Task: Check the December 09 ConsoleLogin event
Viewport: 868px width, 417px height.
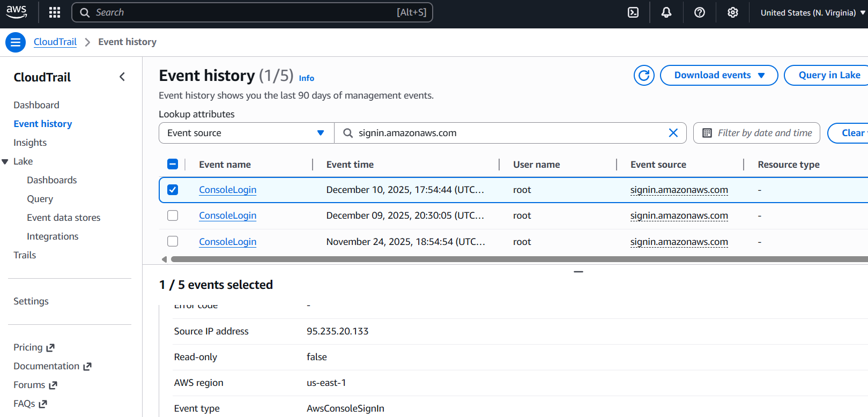Action: [173, 215]
